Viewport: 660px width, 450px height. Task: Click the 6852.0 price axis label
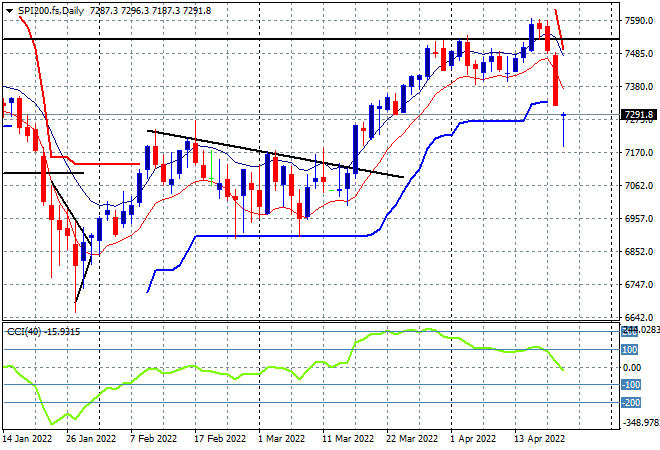(639, 251)
